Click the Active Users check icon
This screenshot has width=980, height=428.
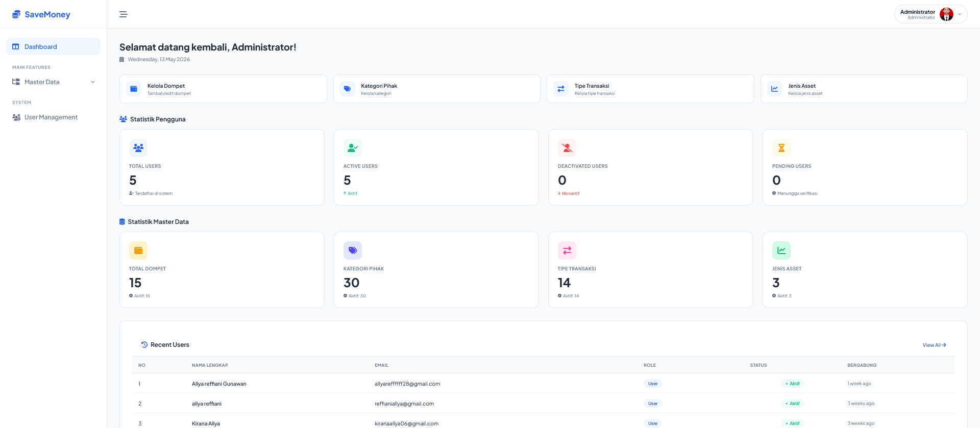pyautogui.click(x=353, y=148)
